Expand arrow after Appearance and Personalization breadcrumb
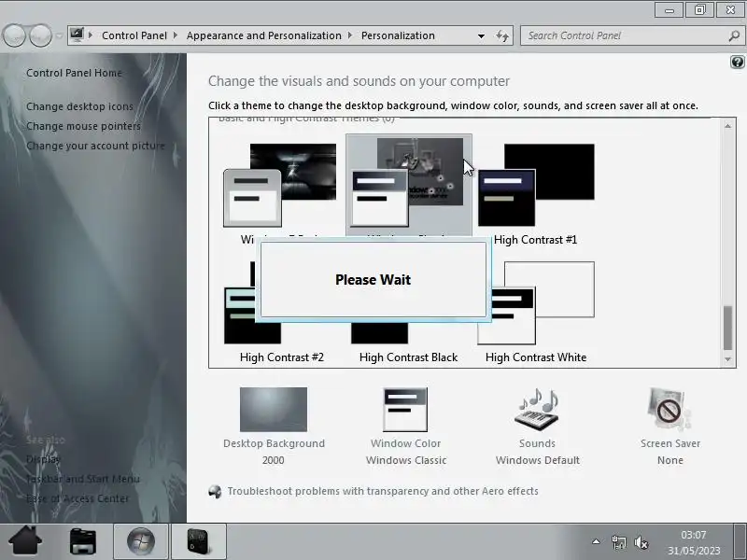Image resolution: width=747 pixels, height=560 pixels. coord(350,35)
